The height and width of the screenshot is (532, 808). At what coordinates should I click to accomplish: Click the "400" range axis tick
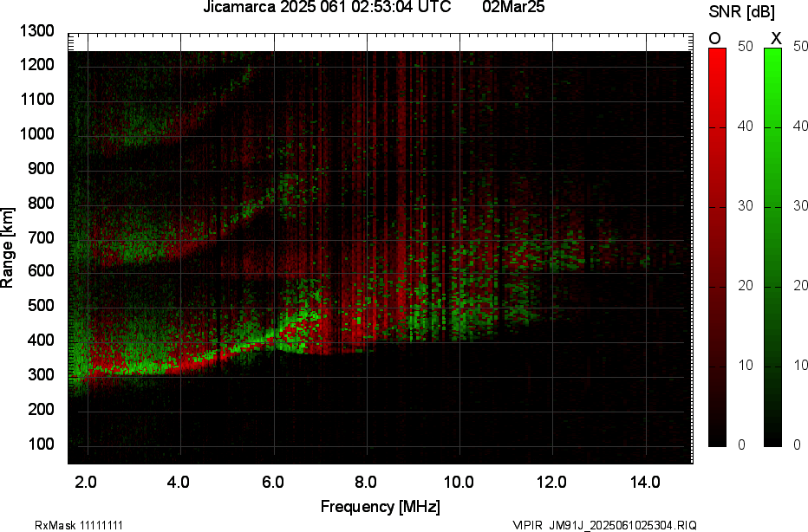click(41, 340)
